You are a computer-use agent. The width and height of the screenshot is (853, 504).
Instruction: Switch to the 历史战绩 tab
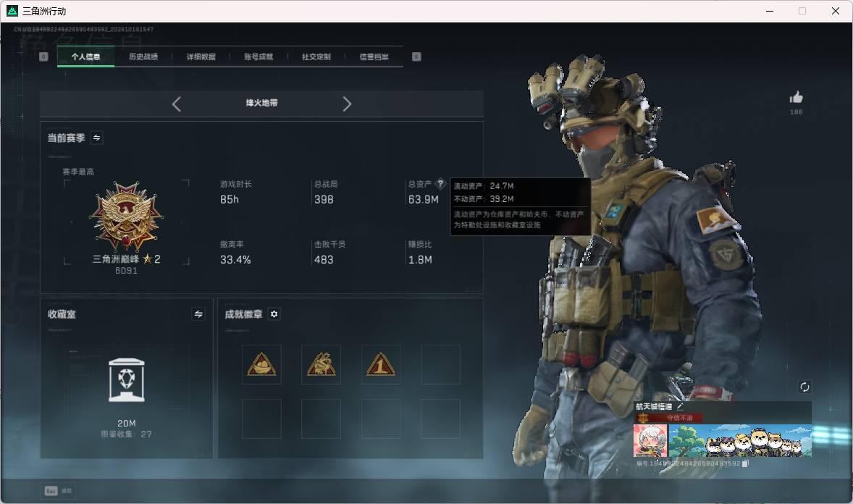[143, 56]
